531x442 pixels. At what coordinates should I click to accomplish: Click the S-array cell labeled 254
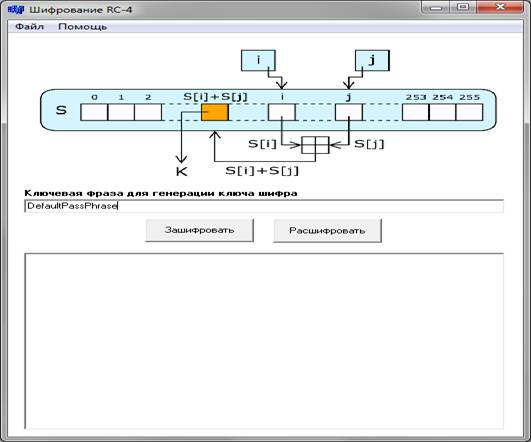tap(443, 112)
